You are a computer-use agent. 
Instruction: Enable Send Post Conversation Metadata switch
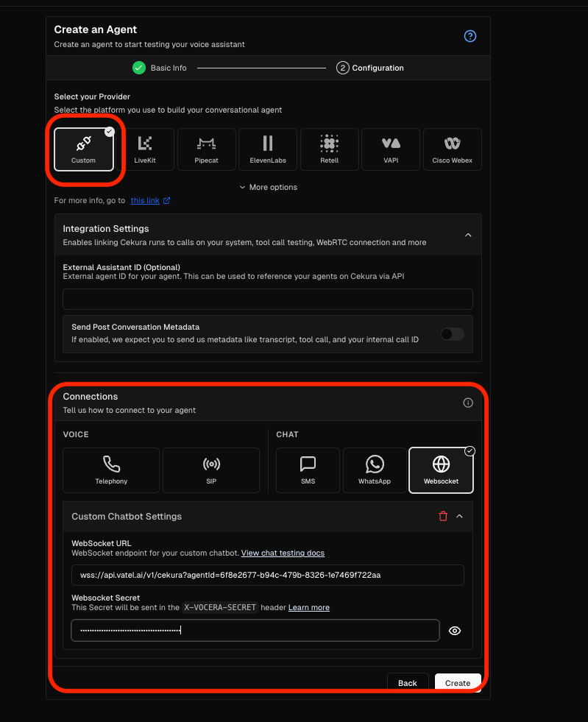point(452,334)
